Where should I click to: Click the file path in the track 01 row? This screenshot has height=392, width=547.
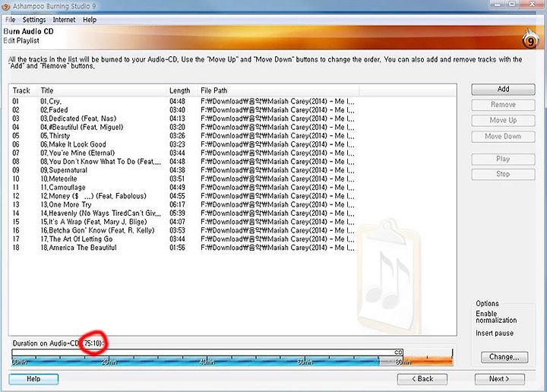point(277,102)
